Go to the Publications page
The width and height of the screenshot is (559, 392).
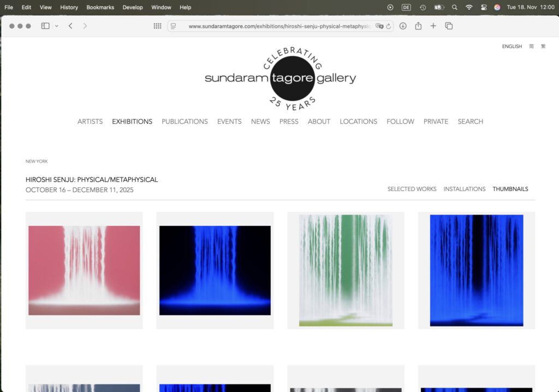tap(185, 121)
